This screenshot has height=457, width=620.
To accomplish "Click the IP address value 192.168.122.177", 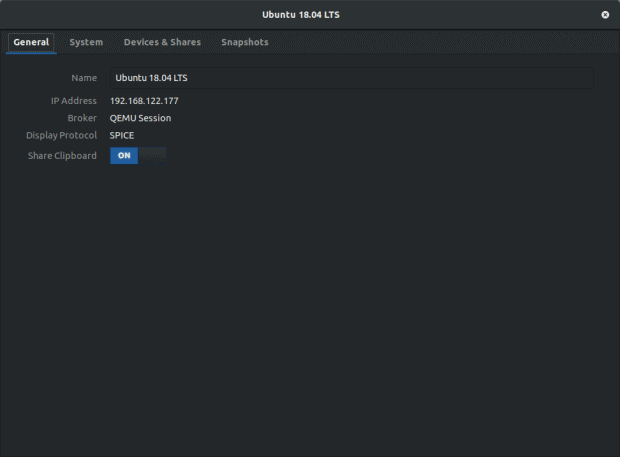I will click(144, 101).
